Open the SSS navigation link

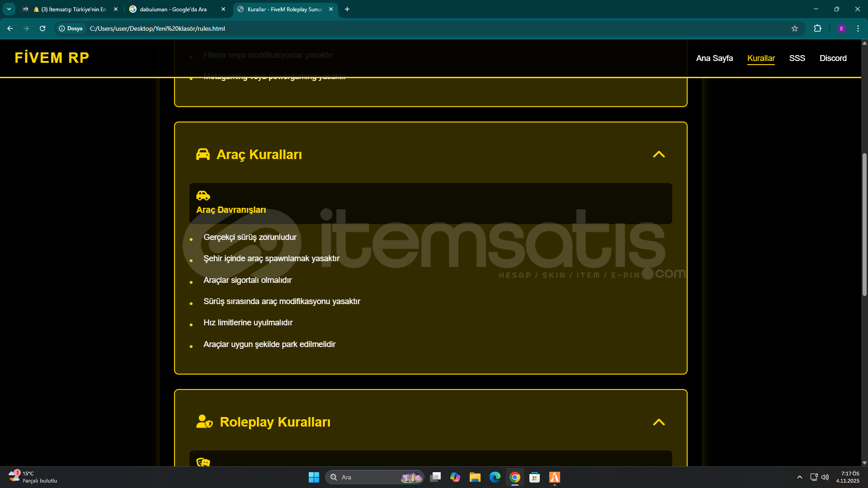pos(797,58)
